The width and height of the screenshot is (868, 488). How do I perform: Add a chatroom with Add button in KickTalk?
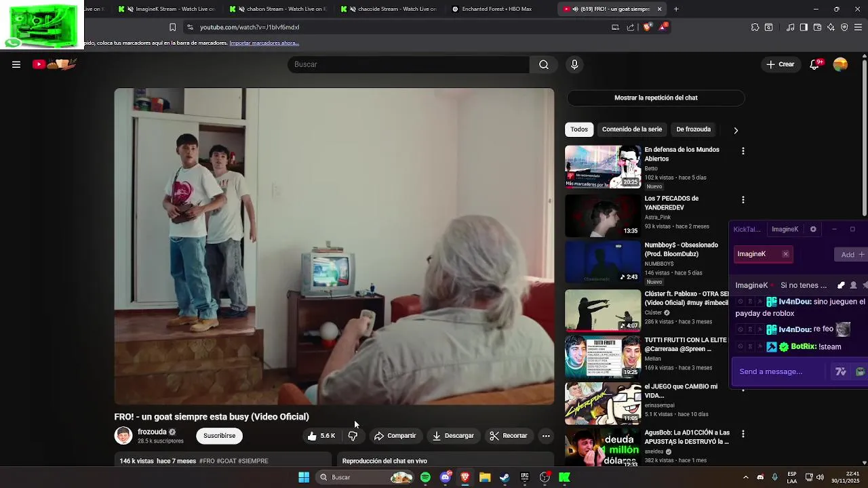pos(852,255)
